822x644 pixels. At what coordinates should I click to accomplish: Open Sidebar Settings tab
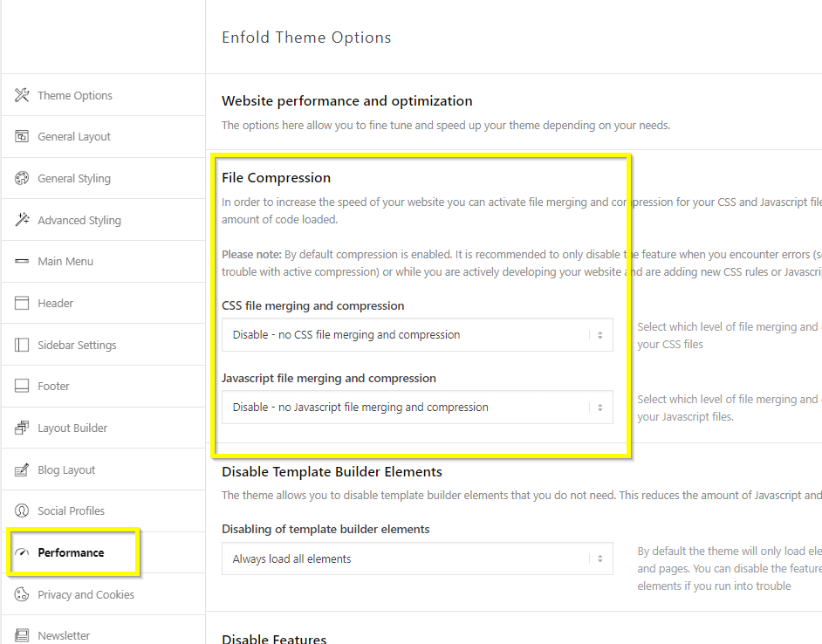click(x=103, y=345)
